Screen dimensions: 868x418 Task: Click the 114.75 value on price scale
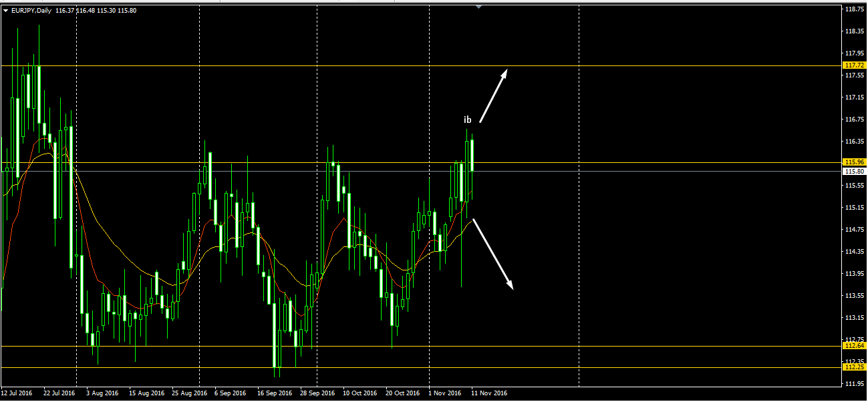click(855, 230)
